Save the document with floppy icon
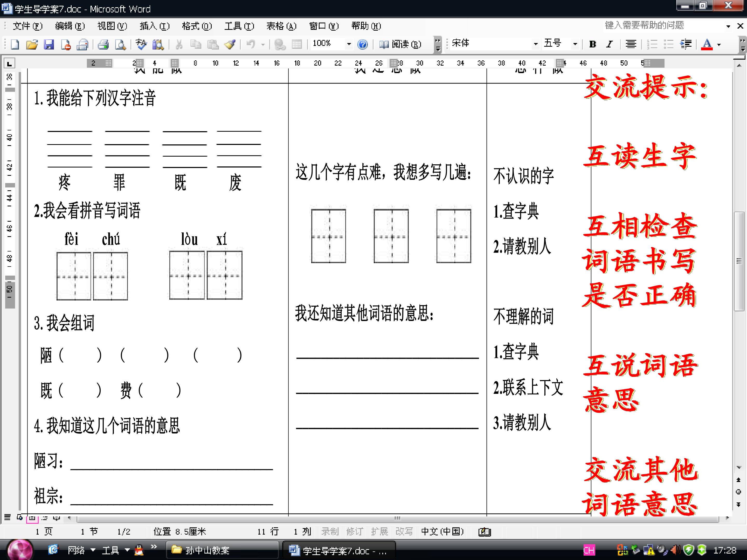This screenshot has width=747, height=560. [49, 44]
